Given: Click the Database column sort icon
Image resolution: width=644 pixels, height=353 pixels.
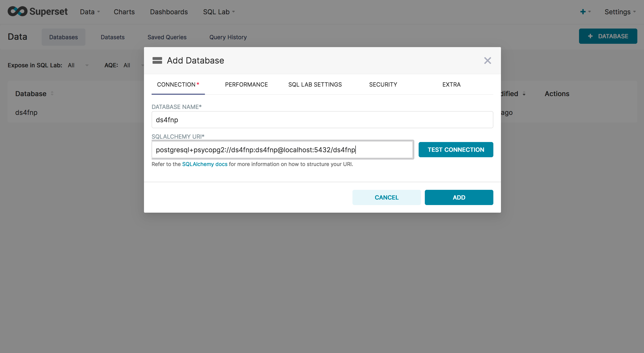Looking at the screenshot, I should point(52,93).
